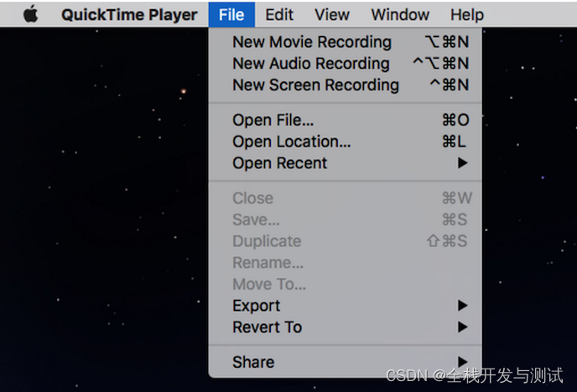Open the View menu
This screenshot has width=577, height=392.
(332, 15)
